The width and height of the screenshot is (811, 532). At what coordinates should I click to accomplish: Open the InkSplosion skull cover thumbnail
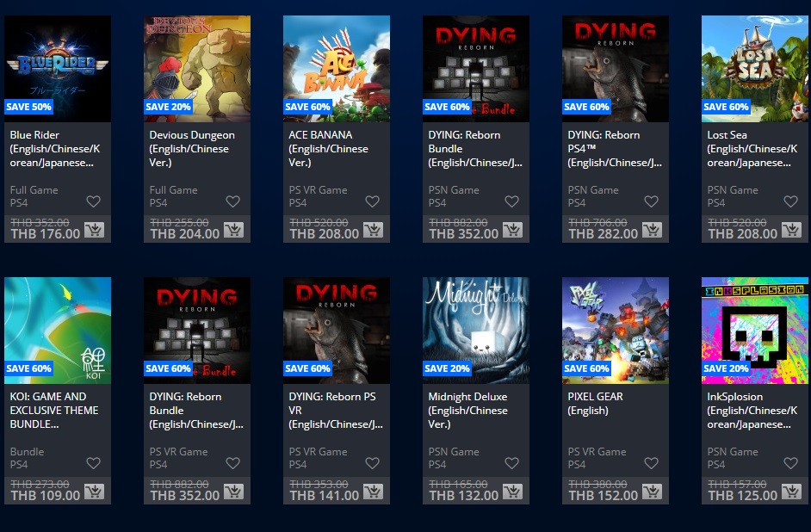(x=755, y=331)
